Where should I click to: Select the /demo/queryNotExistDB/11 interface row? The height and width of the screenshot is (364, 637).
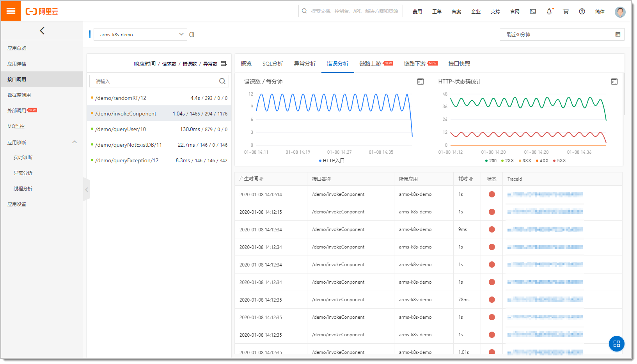coord(159,145)
